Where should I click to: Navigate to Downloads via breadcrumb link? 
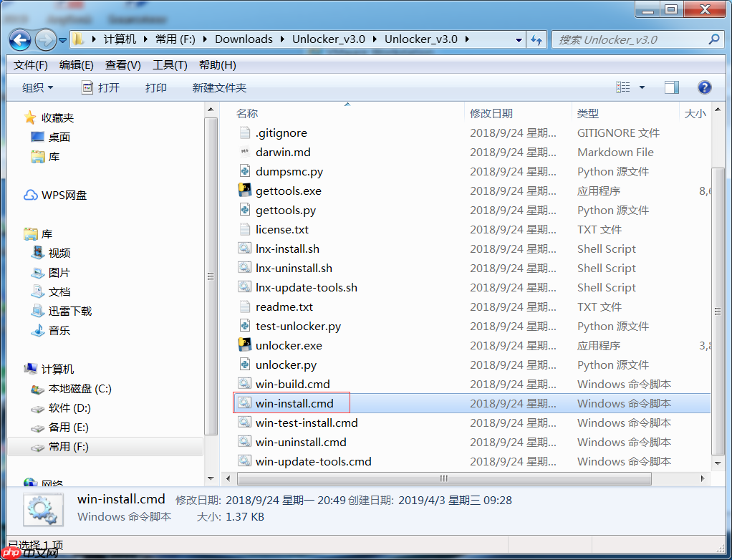(243, 39)
